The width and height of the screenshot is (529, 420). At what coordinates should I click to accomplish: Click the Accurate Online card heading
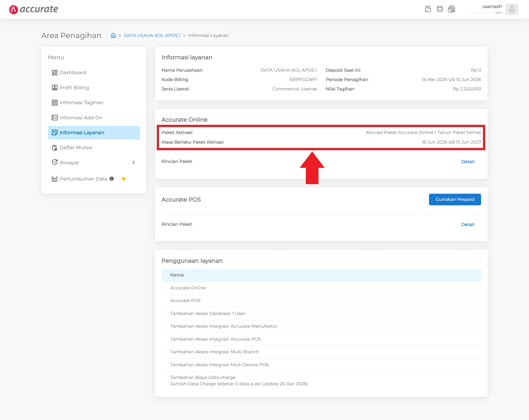point(184,120)
